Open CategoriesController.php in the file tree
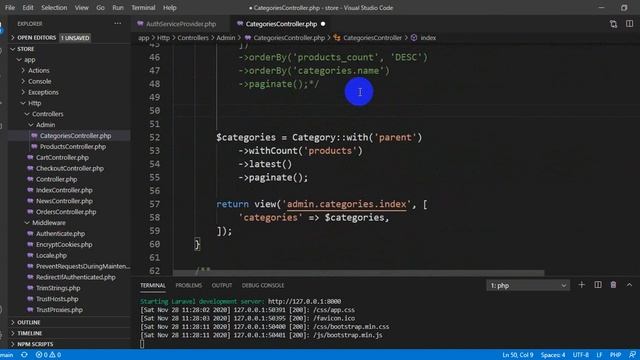The width and height of the screenshot is (640, 360). 75,136
